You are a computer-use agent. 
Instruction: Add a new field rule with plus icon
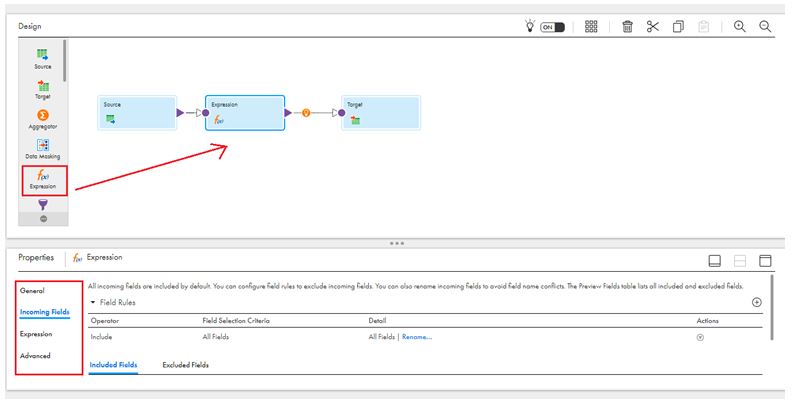pos(756,302)
